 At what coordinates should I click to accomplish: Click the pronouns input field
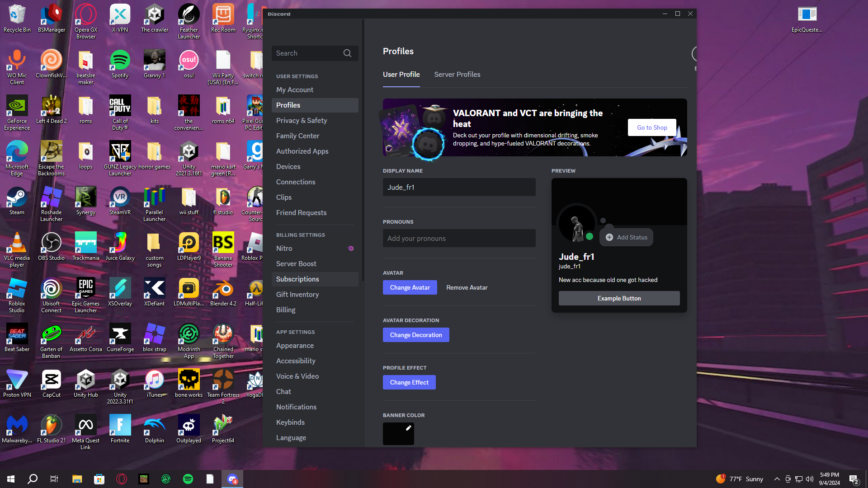459,238
